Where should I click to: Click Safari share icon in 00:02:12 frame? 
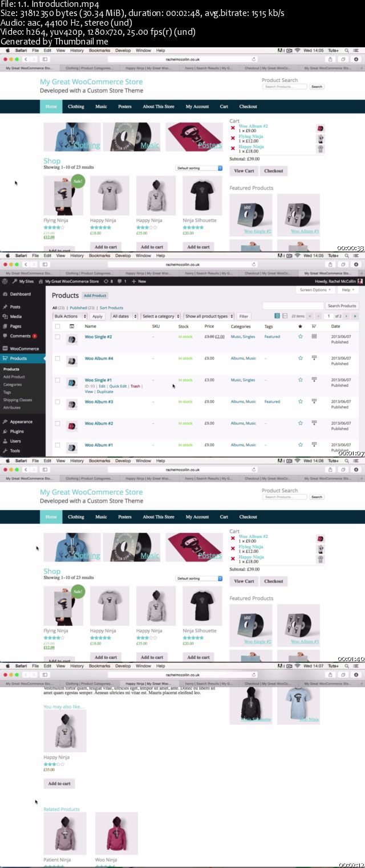click(x=330, y=675)
